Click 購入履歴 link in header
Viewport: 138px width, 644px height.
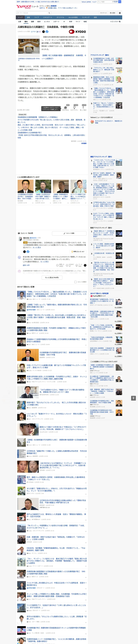[112, 13]
